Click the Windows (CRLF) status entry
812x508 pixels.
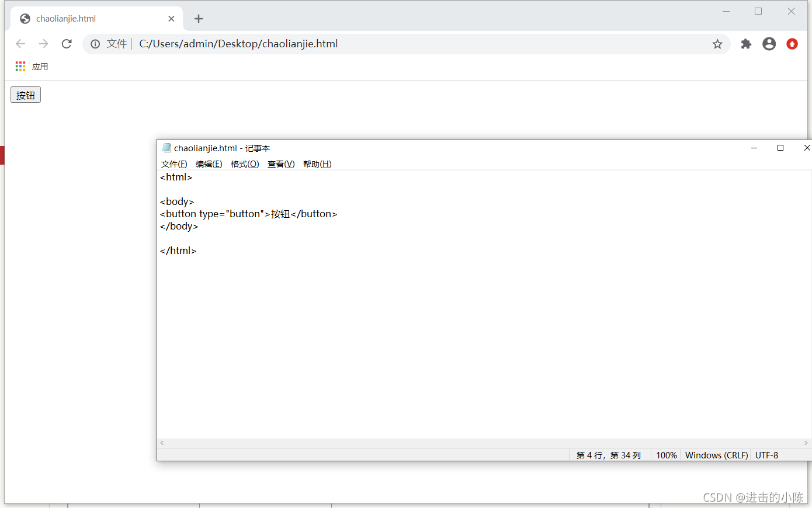point(716,455)
